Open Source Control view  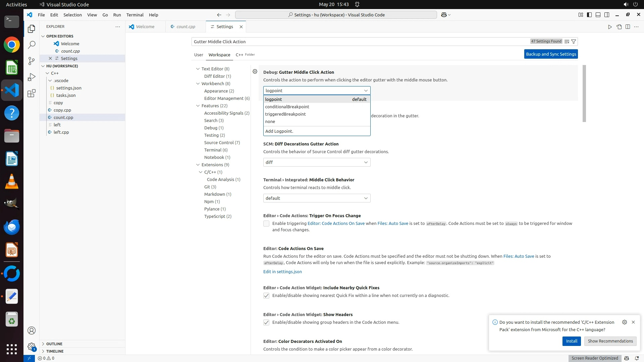[x=32, y=61]
